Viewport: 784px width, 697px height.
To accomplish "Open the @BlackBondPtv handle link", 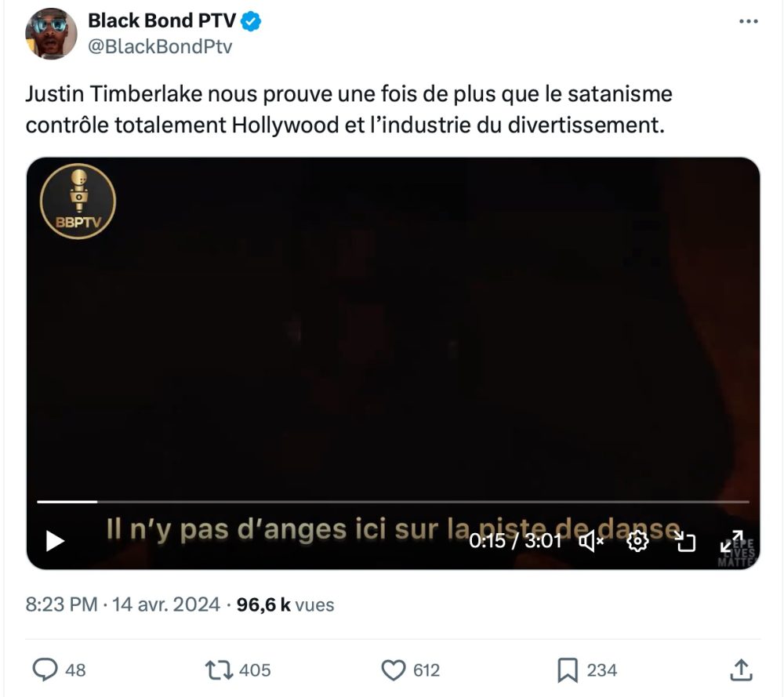I will click(160, 46).
